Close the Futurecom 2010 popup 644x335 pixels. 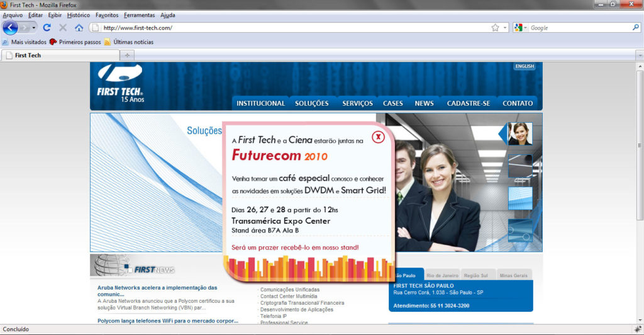(378, 137)
